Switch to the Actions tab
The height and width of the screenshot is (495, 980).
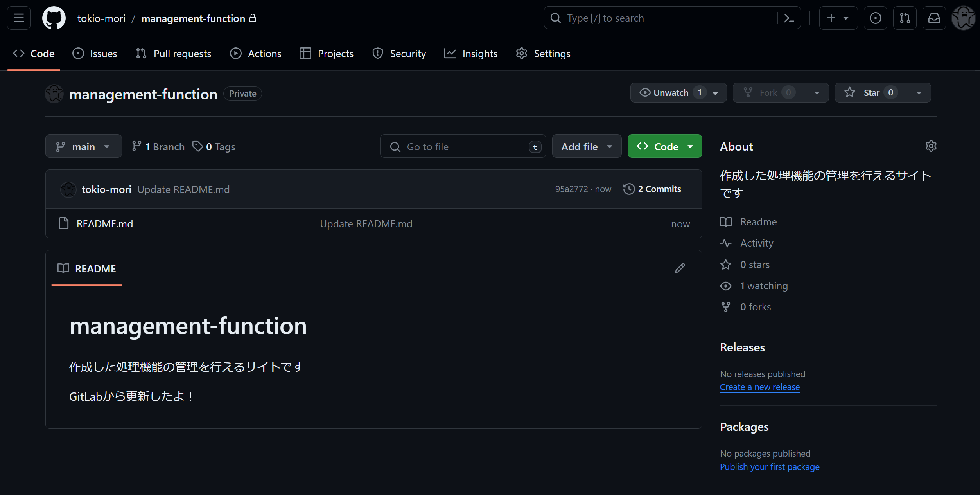256,54
